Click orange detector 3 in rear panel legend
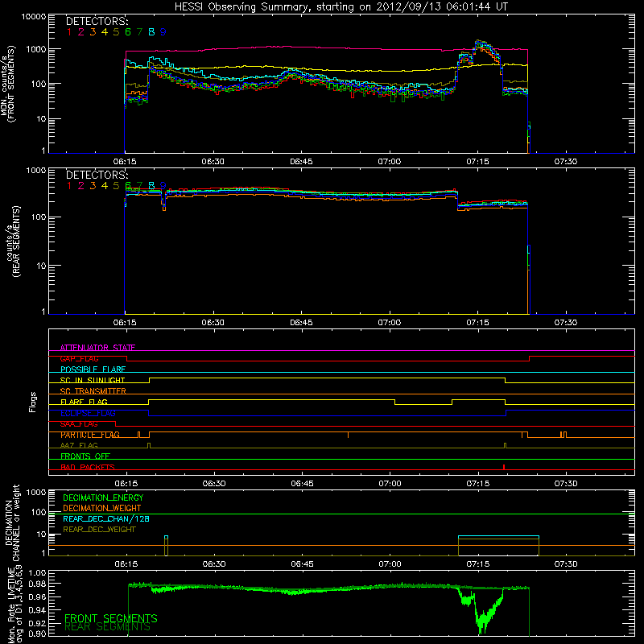The image size is (644, 644). (93, 186)
